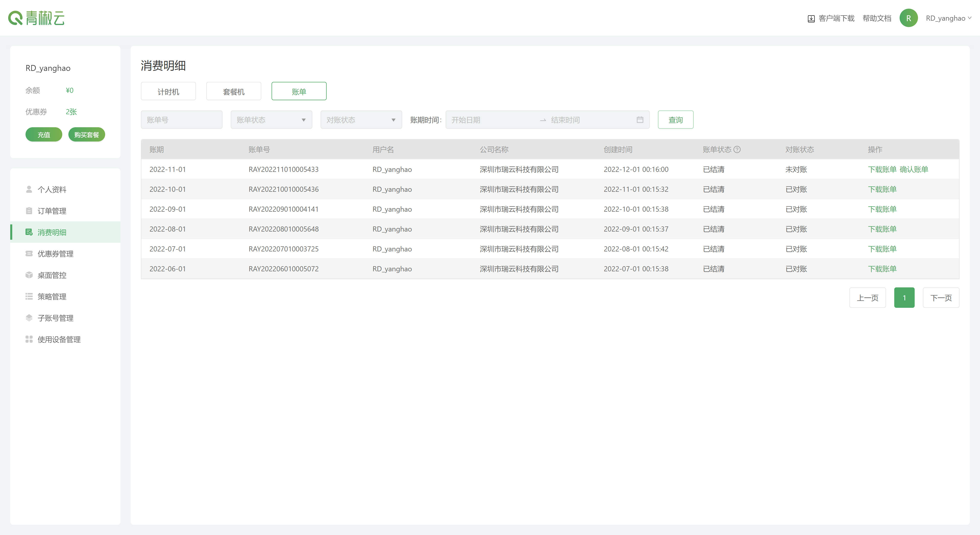The height and width of the screenshot is (535, 980).
Task: Click the ¥0 balance value
Action: tap(70, 91)
